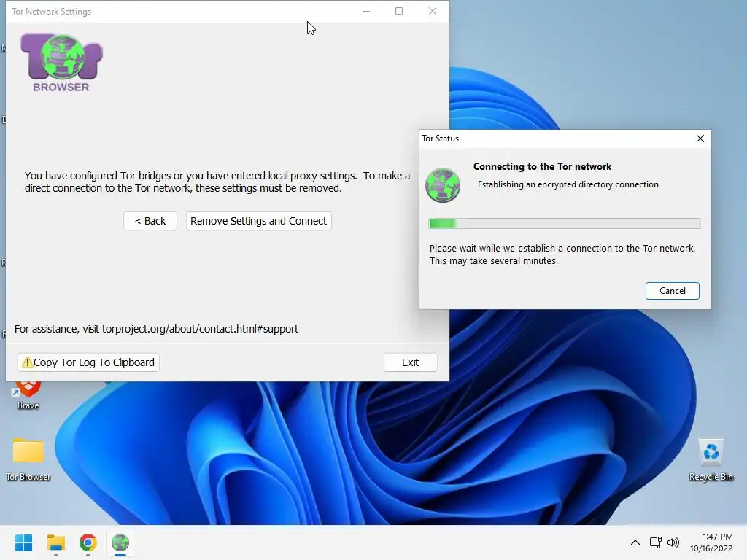
Task: Open the clock showing 1:47 PM
Action: tap(711, 542)
